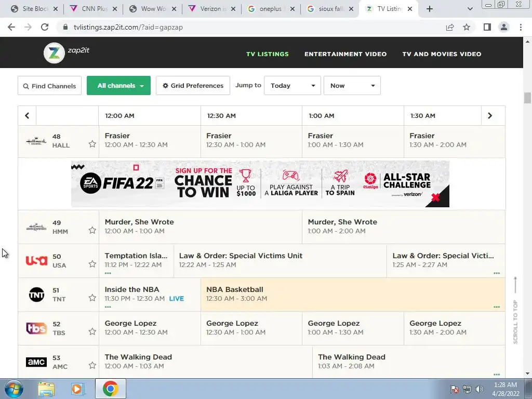Click the zap2it logo icon
532x399 pixels.
(x=54, y=53)
